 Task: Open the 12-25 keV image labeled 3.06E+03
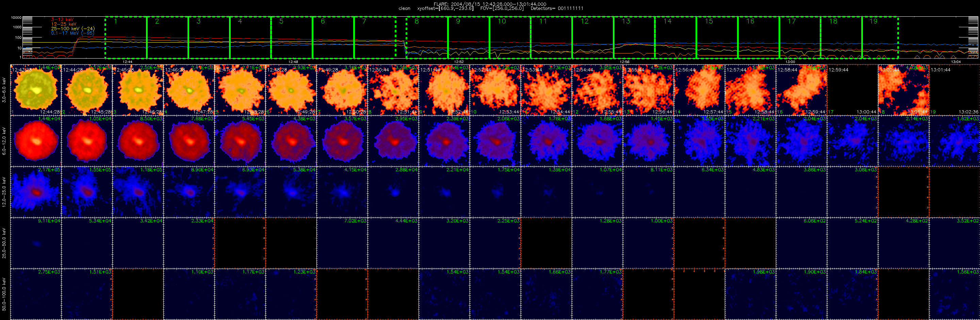(852, 192)
